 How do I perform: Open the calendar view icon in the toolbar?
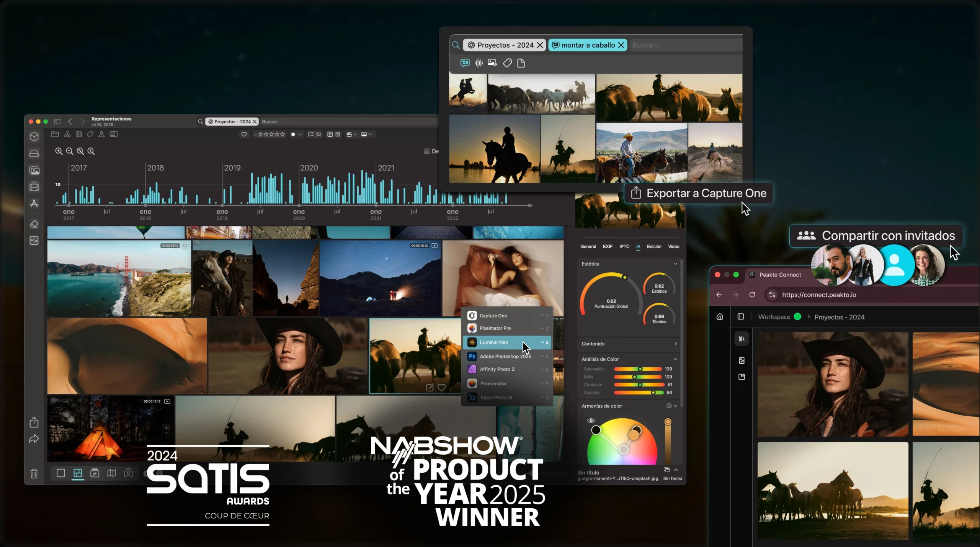click(79, 134)
